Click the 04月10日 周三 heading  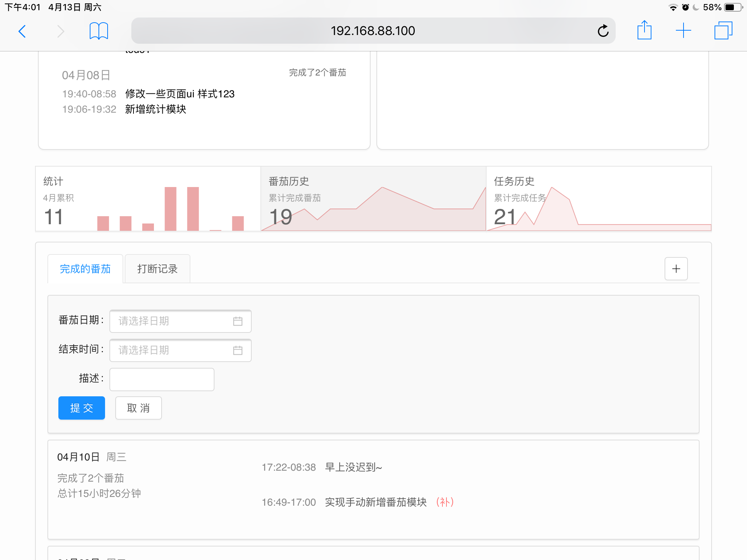point(92,457)
